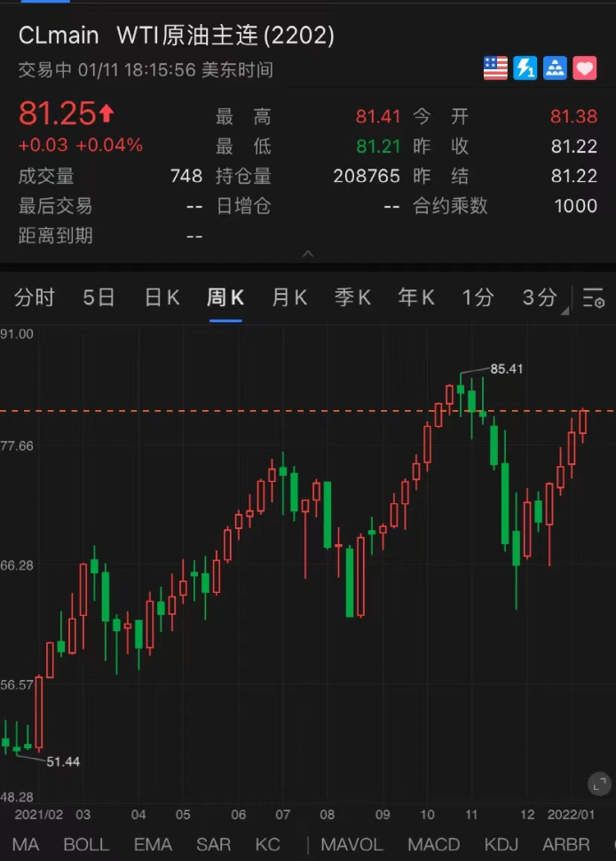Show the KDJ sub-indicator
The height and width of the screenshot is (861, 616).
(x=501, y=844)
